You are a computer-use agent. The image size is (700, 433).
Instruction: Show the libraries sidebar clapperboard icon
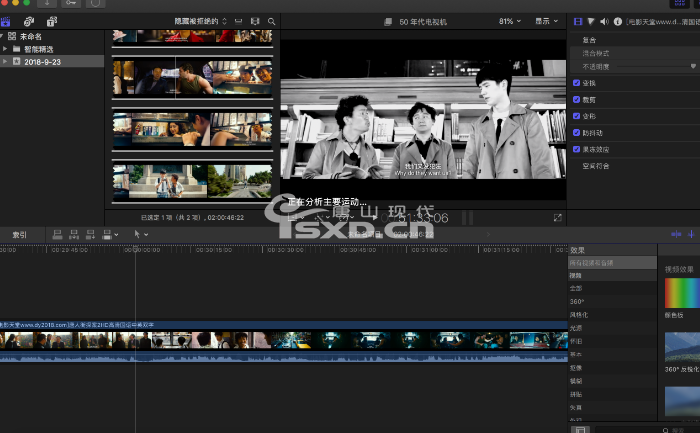(x=5, y=21)
